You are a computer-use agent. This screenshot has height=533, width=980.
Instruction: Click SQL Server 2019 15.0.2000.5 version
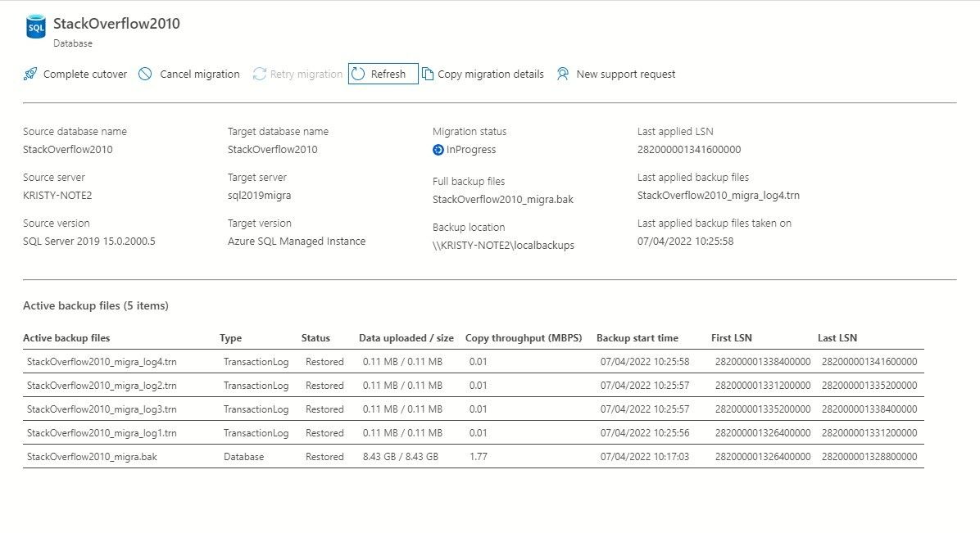(89, 242)
